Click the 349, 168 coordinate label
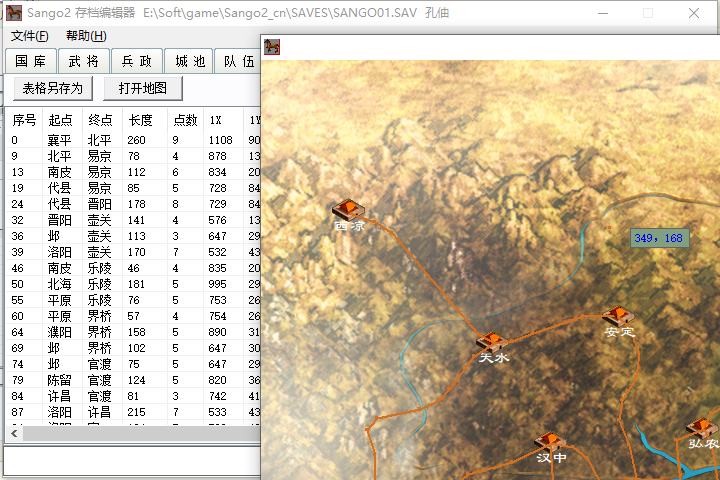Image resolution: width=720 pixels, height=480 pixels. 659,238
